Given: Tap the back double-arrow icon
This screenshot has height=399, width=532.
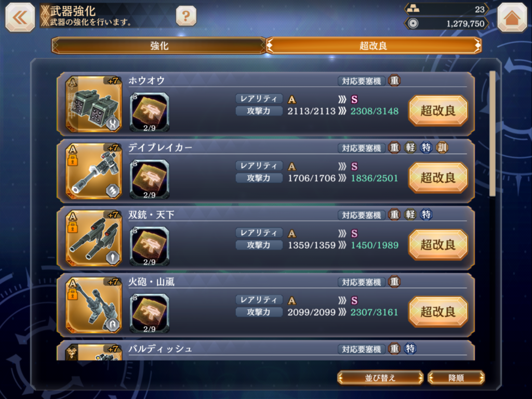Looking at the screenshot, I should point(20,17).
